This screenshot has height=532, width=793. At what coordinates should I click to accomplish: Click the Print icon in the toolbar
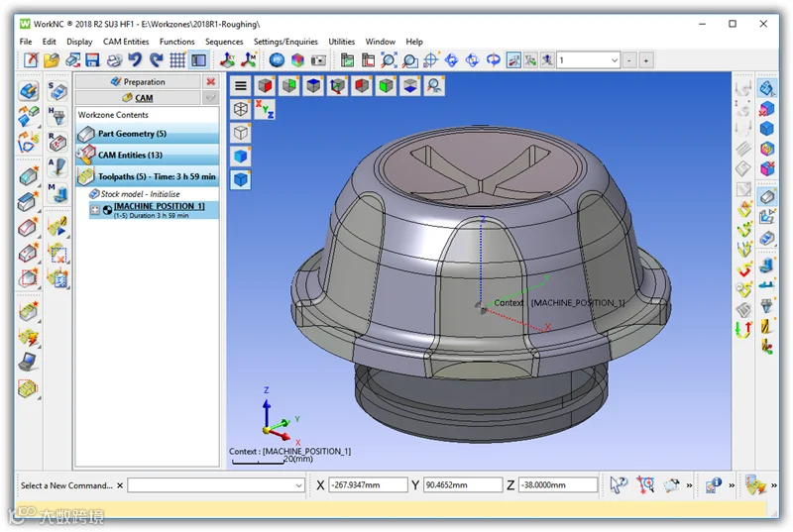coord(114,60)
